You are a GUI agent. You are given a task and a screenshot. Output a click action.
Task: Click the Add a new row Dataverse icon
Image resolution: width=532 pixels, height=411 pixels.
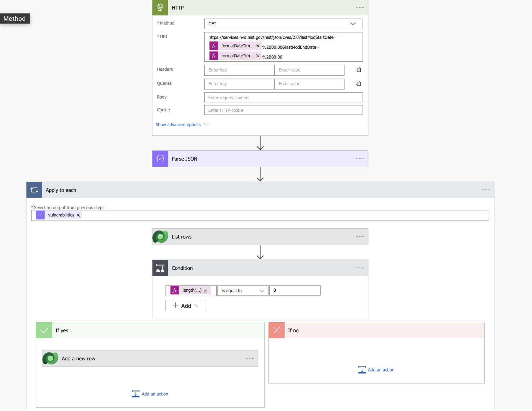(x=50, y=358)
